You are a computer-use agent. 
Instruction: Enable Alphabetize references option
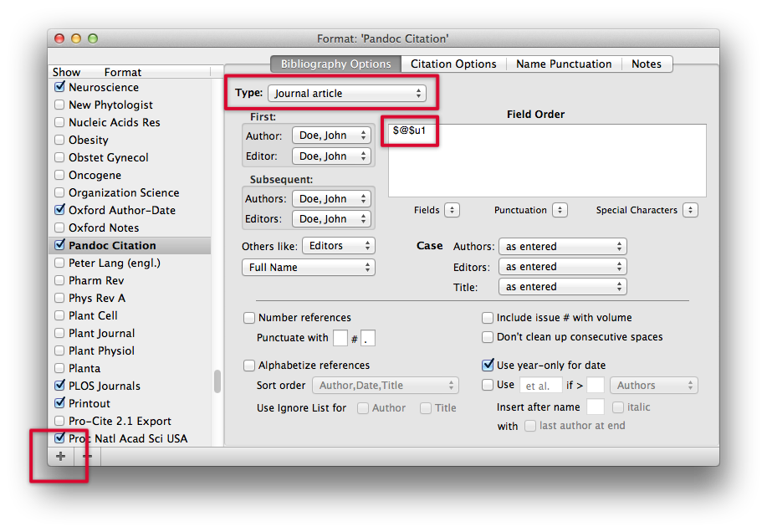[249, 365]
